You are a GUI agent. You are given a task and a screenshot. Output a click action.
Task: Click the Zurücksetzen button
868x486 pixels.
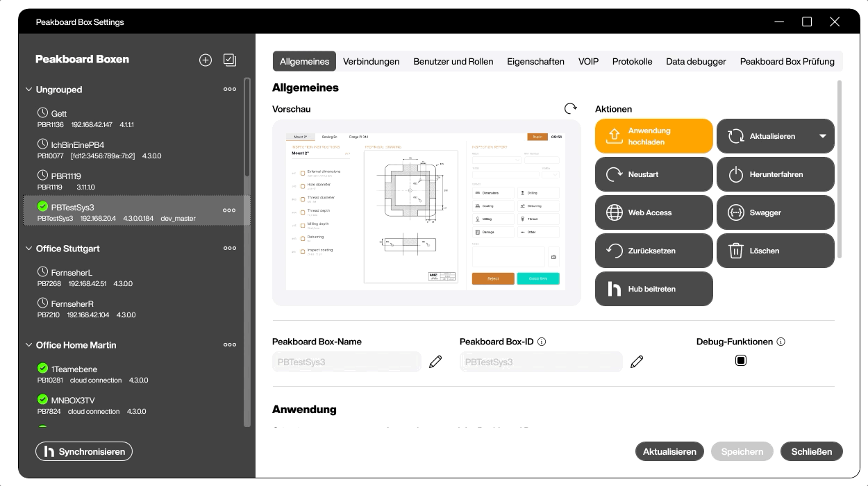pyautogui.click(x=654, y=251)
